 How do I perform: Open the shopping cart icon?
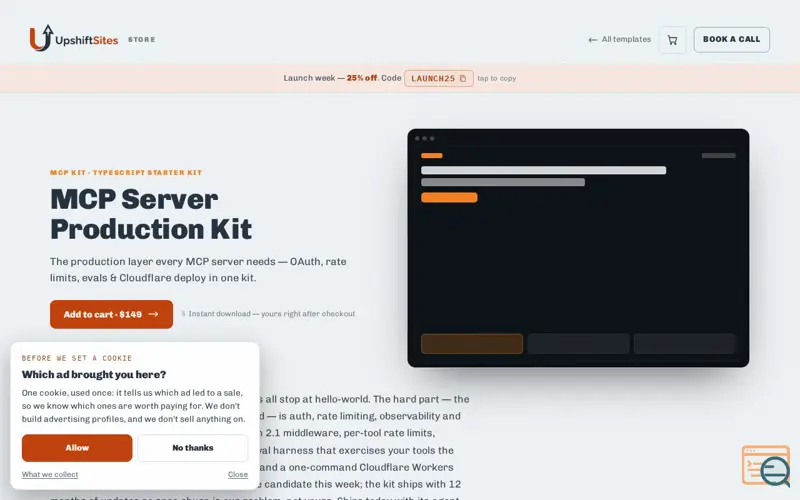pos(672,40)
